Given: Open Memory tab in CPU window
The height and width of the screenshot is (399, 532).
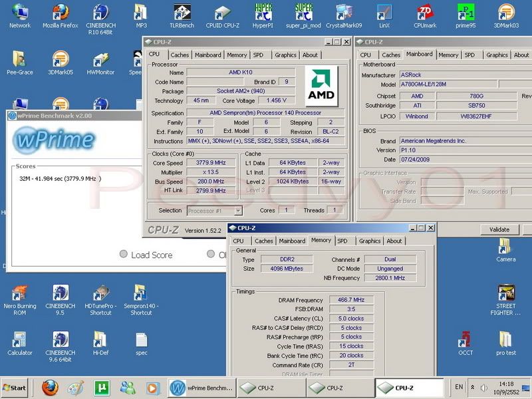Looking at the screenshot, I should pos(237,55).
